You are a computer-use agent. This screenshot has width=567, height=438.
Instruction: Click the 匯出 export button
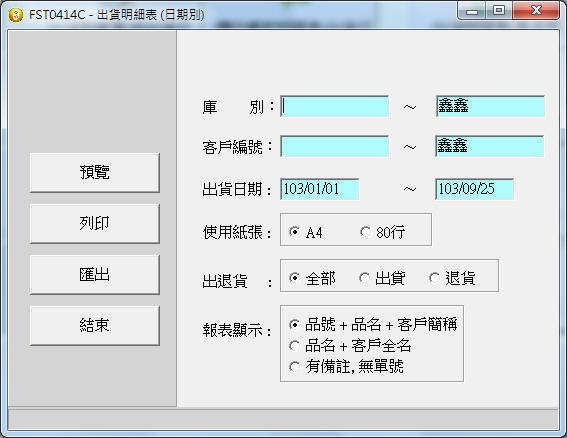click(95, 274)
